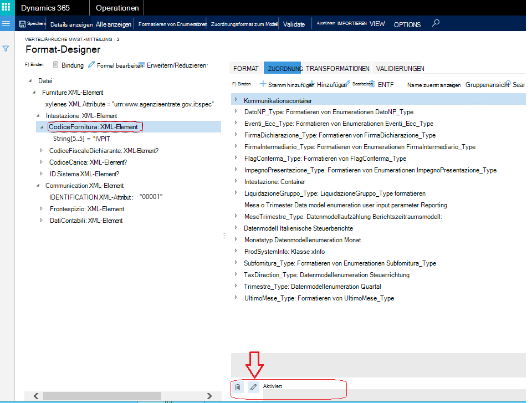Click the Details anzeigen button
532x403 pixels.
tap(71, 24)
